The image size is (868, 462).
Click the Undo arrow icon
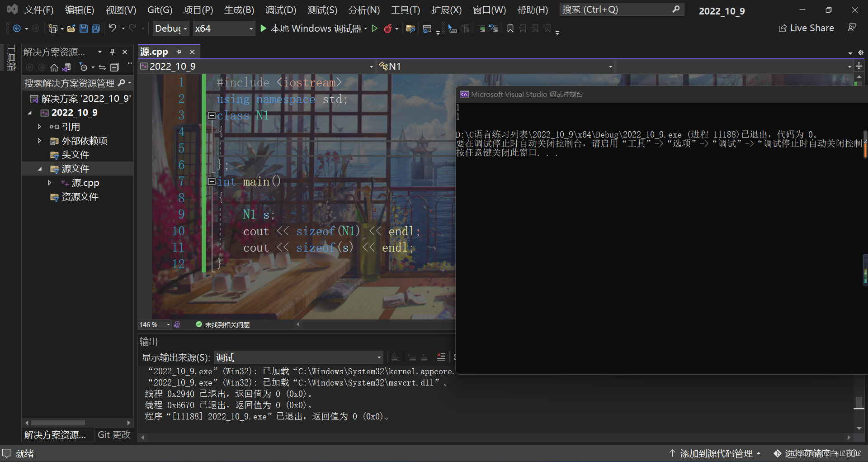[x=113, y=28]
